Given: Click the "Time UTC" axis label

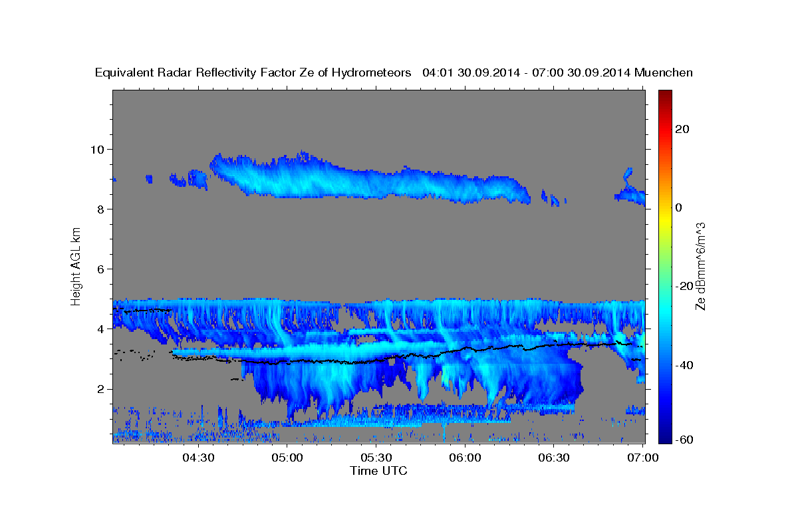Looking at the screenshot, I should coord(378,471).
